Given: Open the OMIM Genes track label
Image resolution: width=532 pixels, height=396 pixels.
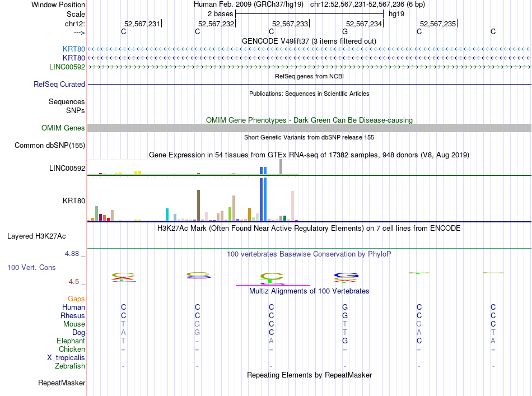Looking at the screenshot, I should click(63, 128).
